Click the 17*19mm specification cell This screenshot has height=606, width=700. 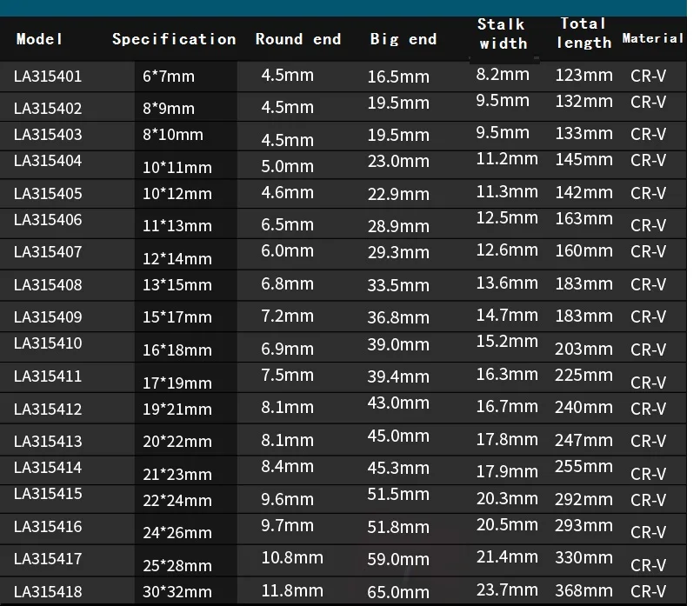[177, 383]
